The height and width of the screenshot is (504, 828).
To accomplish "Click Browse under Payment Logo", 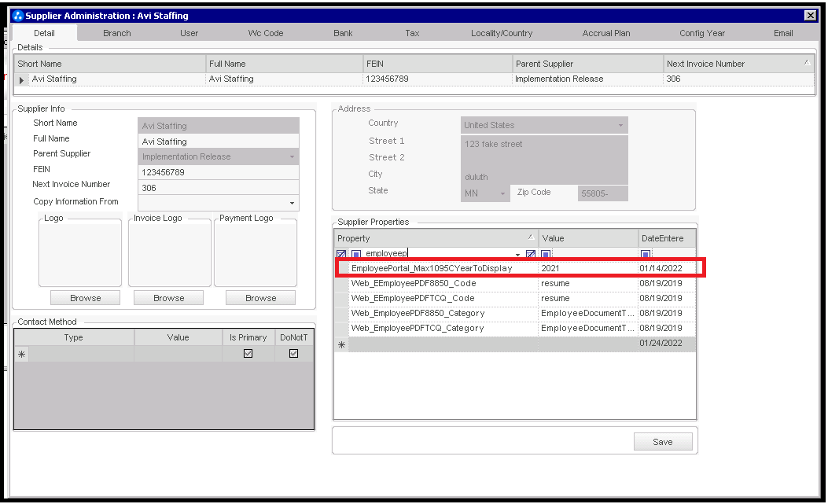I will [x=261, y=298].
